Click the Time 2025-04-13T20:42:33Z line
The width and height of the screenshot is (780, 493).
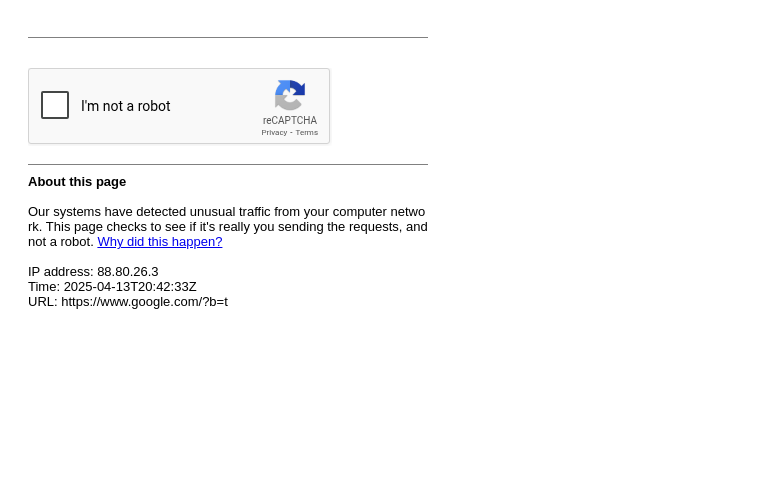point(112,287)
